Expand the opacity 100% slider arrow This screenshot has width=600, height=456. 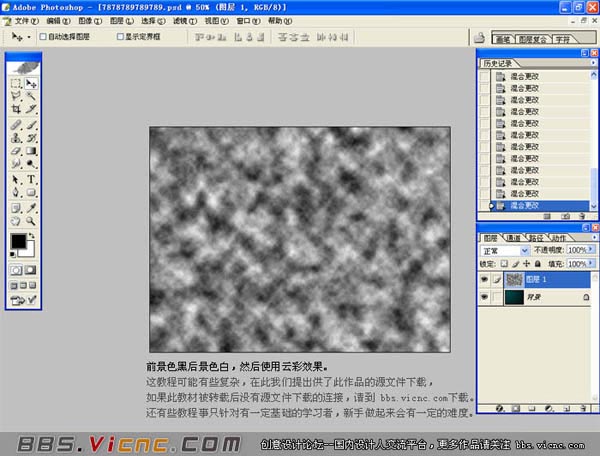click(591, 250)
